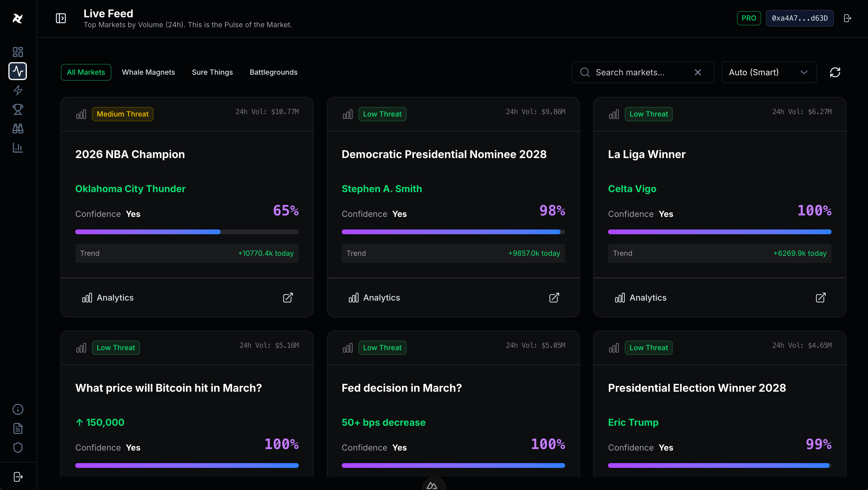The image size is (868, 490).
Task: Switch to Sure Things tab
Action: coord(212,72)
